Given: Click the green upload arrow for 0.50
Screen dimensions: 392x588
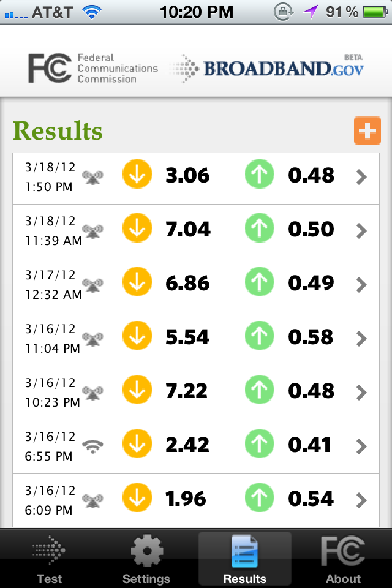Looking at the screenshot, I should pyautogui.click(x=260, y=228).
